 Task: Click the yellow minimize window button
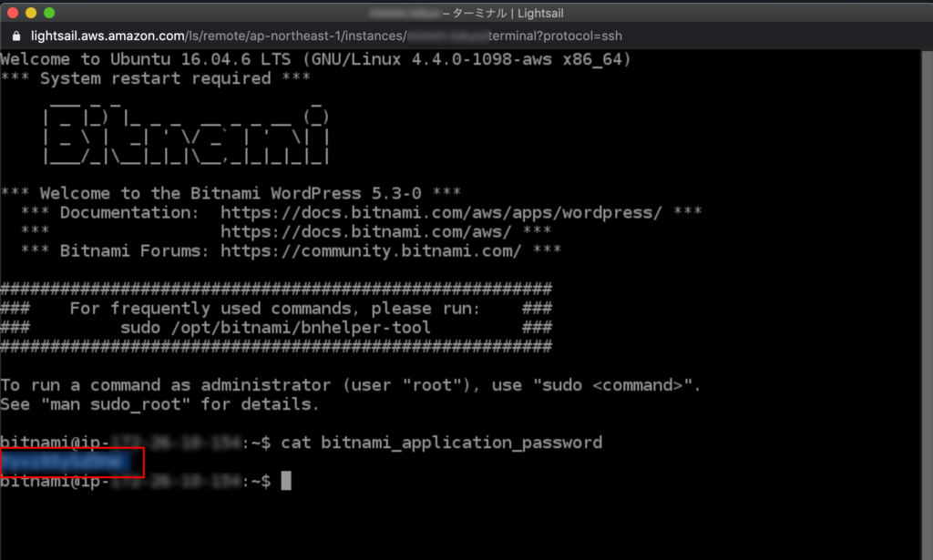click(x=31, y=13)
